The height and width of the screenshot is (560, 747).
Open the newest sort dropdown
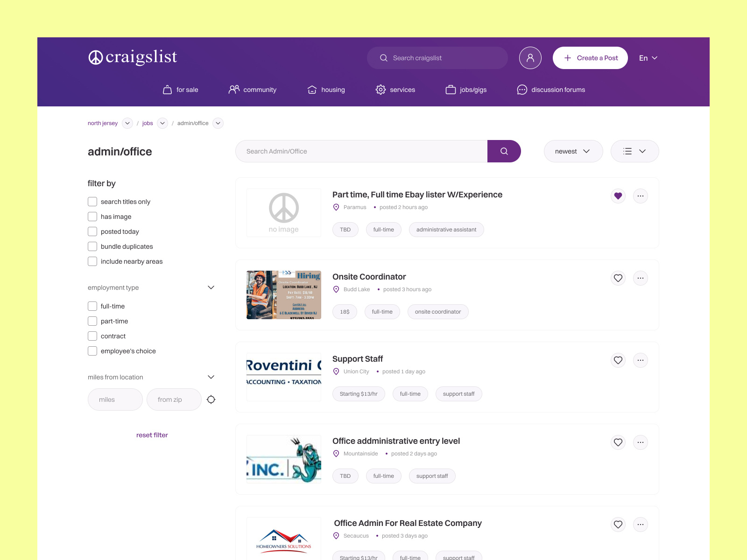tap(573, 151)
